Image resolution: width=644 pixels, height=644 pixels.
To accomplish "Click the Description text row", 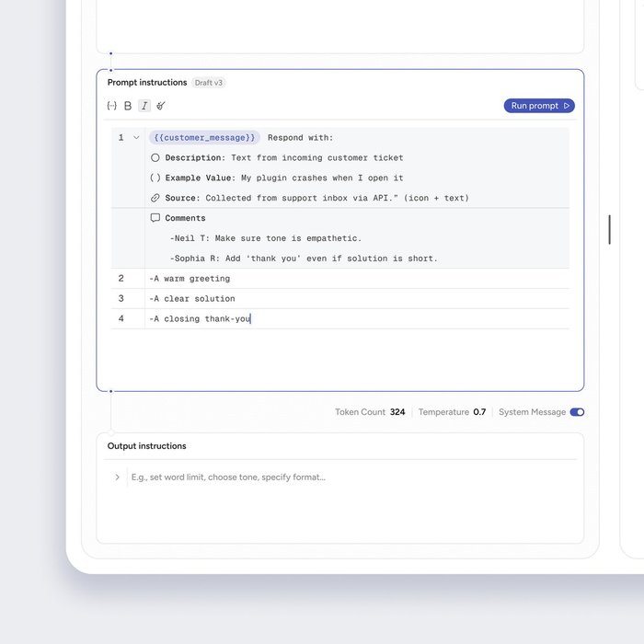I will [x=283, y=157].
